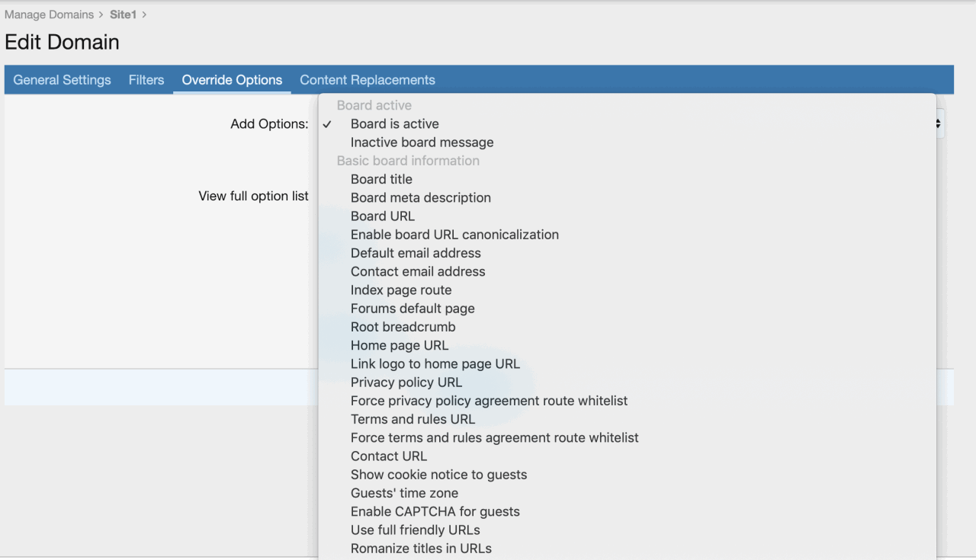Click the Add Options select arrows
Image resolution: width=976 pixels, height=560 pixels.
(x=938, y=123)
